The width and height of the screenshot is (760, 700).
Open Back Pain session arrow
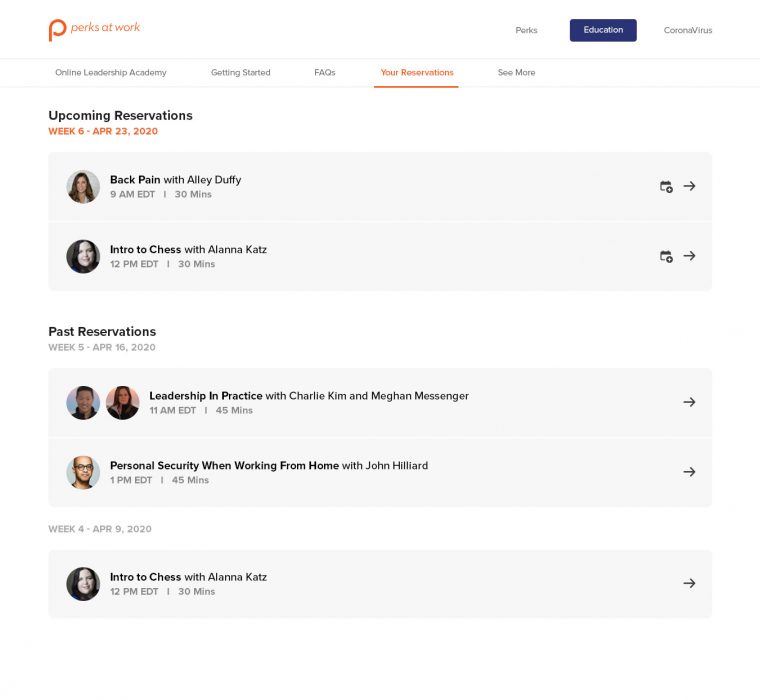(x=689, y=186)
